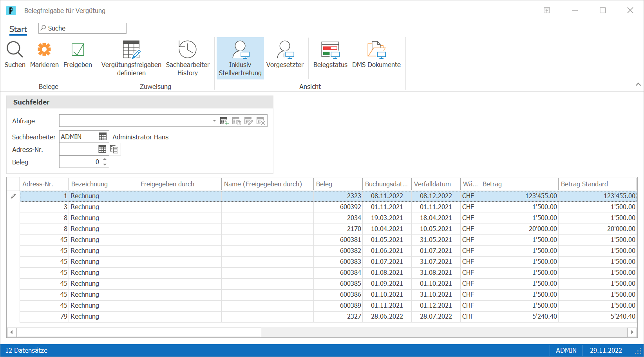The image size is (644, 357).
Task: Add a new Abfrage query
Action: coord(224,121)
